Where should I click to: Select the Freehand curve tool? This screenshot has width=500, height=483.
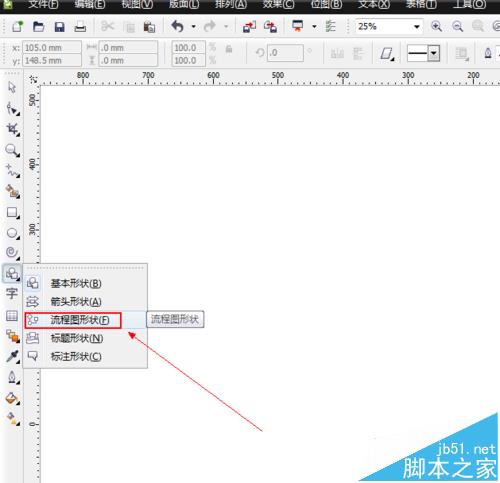pos(13,171)
